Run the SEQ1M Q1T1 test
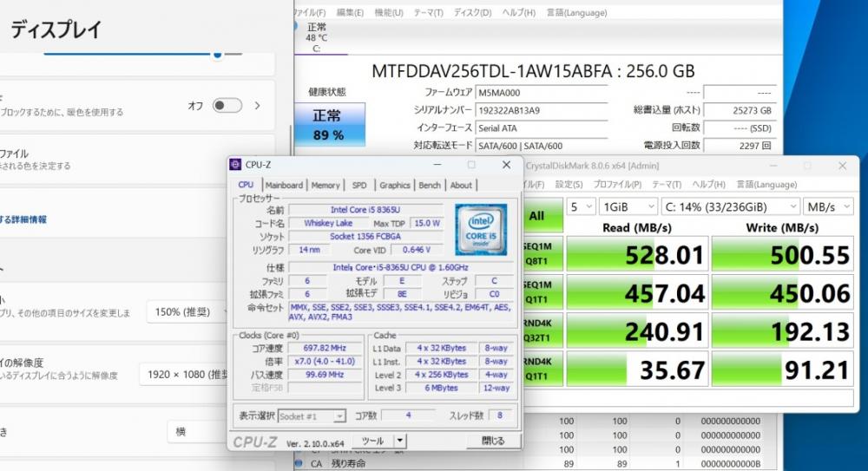Screen dimensions: 868x471 point(542,291)
